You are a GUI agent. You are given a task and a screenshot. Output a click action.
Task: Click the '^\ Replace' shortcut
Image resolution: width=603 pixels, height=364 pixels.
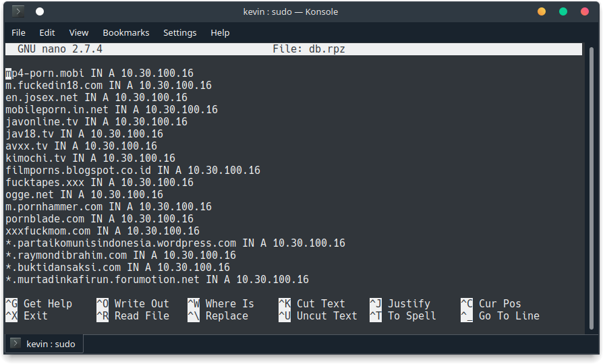pos(218,316)
